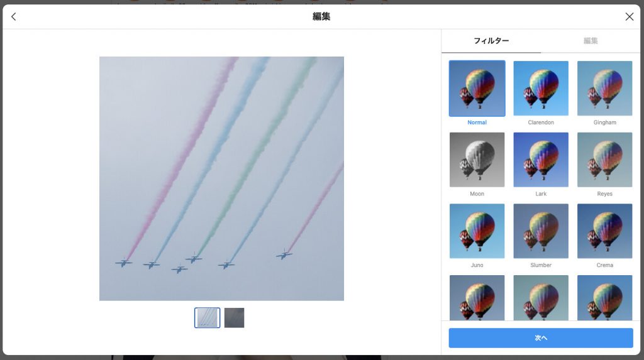Select the first airplane photo thumbnail
The image size is (644, 360).
[208, 318]
